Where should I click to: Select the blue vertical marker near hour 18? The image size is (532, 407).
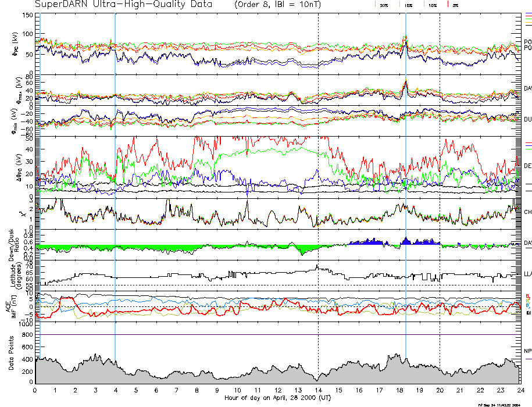point(405,174)
